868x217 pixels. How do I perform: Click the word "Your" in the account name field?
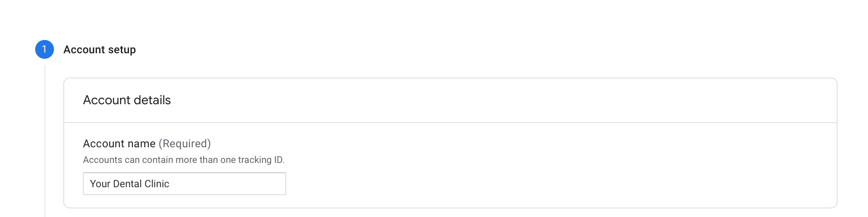pyautogui.click(x=100, y=184)
